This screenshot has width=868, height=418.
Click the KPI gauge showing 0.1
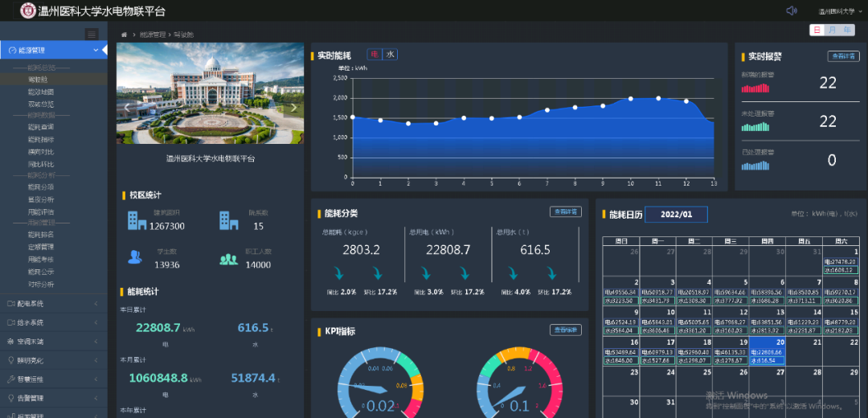pyautogui.click(x=520, y=382)
